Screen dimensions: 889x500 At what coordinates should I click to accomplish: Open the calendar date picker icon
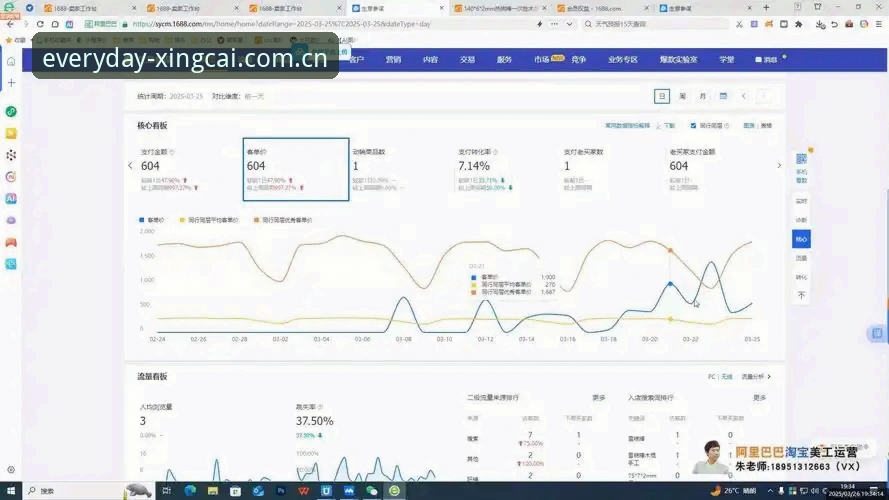click(723, 96)
